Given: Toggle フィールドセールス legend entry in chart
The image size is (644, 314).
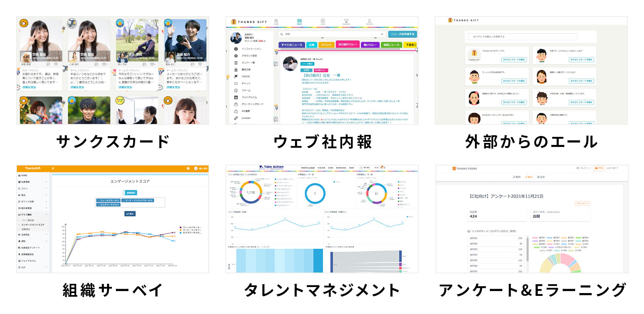Looking at the screenshot, I should [191, 227].
